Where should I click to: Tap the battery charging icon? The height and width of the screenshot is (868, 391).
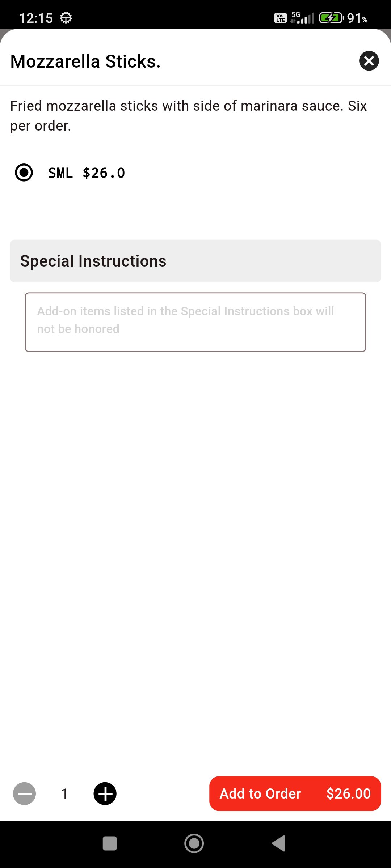coord(331,18)
